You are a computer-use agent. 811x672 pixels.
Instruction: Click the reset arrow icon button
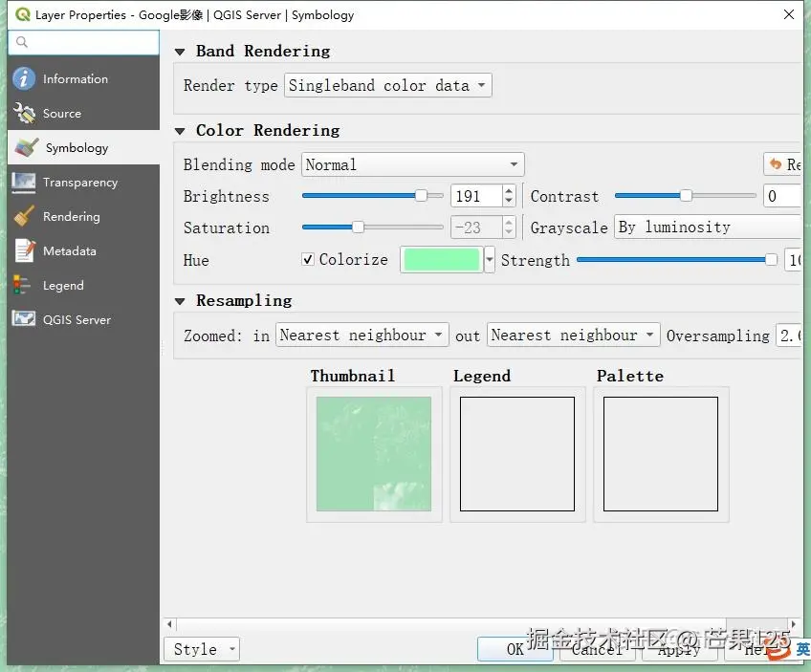(782, 164)
